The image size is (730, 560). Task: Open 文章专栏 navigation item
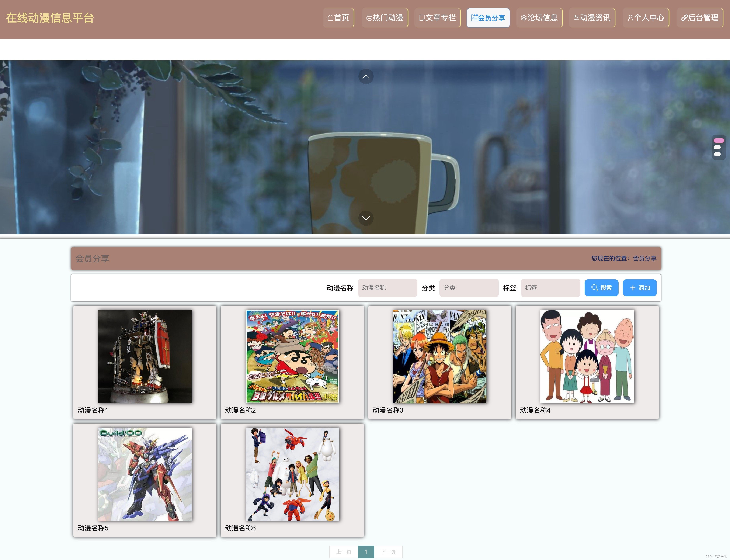click(x=437, y=18)
